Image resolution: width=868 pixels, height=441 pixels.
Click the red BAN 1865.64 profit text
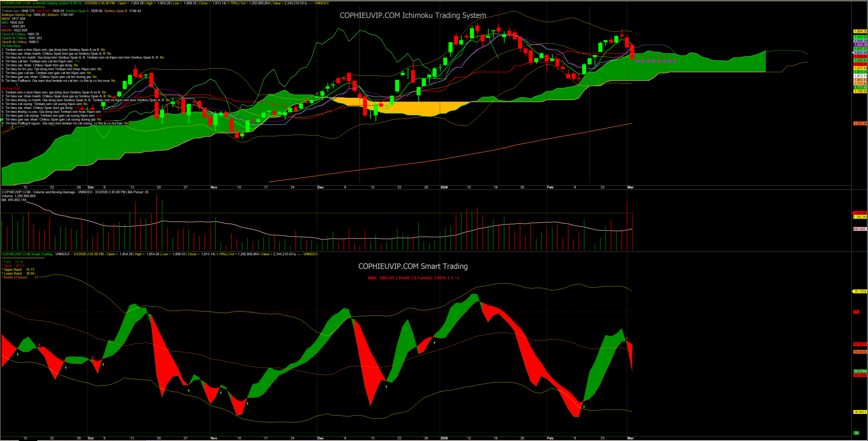[413, 278]
